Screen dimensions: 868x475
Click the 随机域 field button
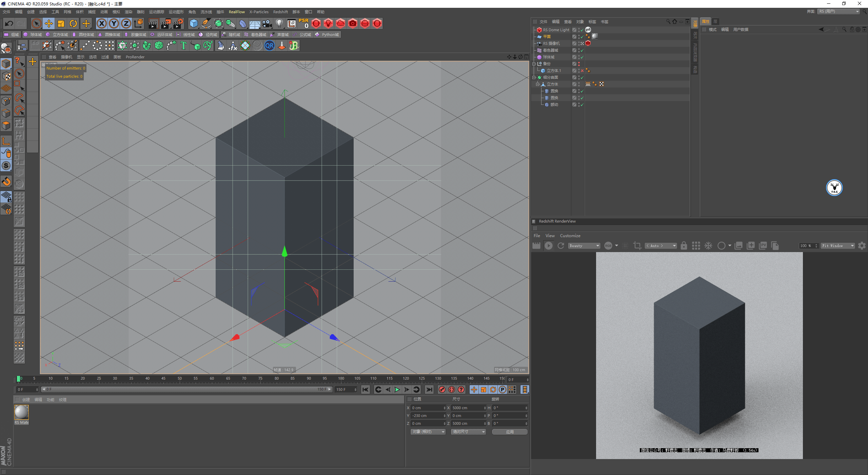point(231,35)
